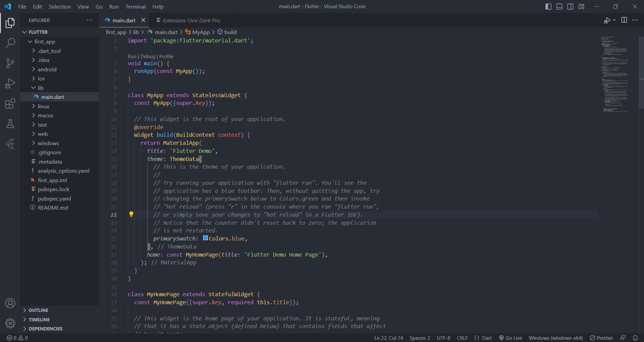Viewport: 644px width, 342px height.
Task: Open the File menu
Action: [22, 6]
